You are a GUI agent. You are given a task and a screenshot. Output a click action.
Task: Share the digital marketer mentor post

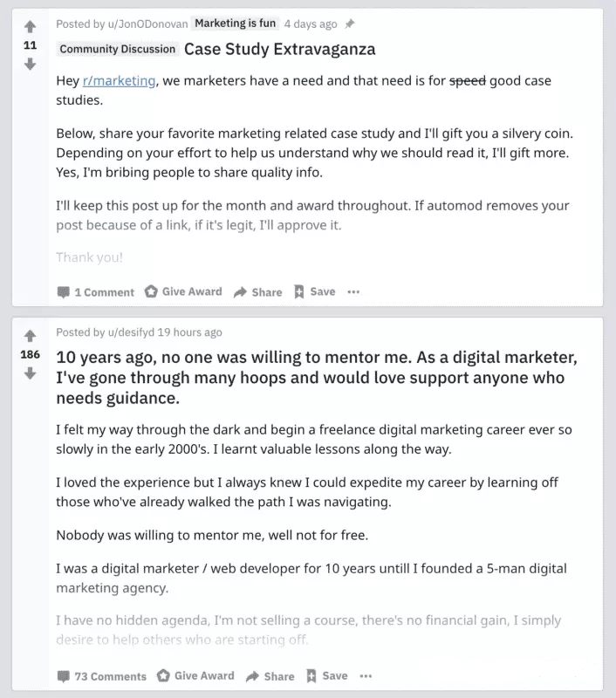(x=270, y=676)
